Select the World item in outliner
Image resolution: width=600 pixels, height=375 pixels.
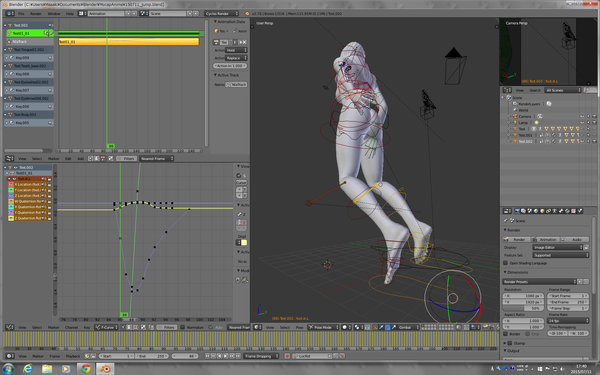[523, 110]
